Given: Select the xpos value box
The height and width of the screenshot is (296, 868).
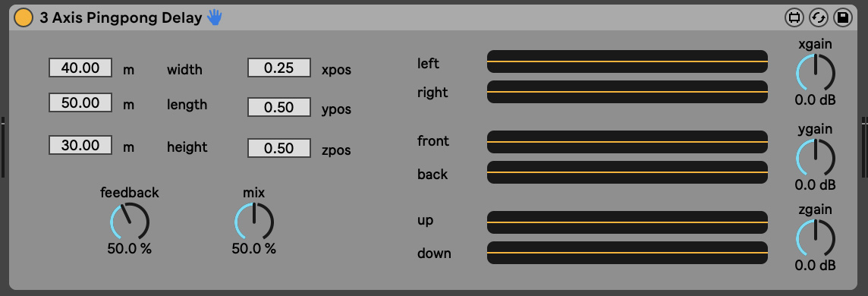Looking at the screenshot, I should pos(279,68).
